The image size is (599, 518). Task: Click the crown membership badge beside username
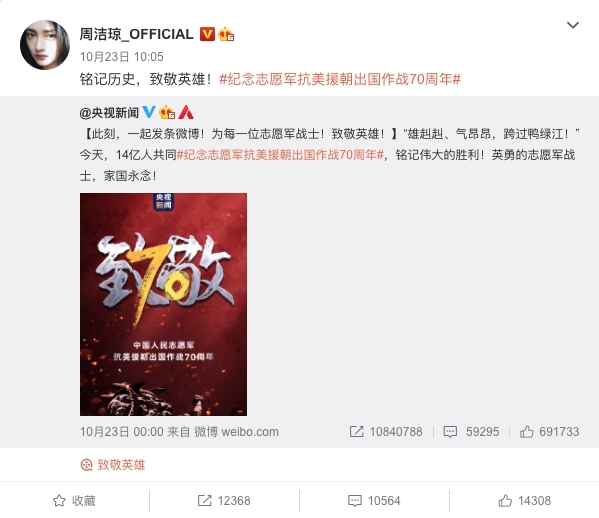pos(226,34)
